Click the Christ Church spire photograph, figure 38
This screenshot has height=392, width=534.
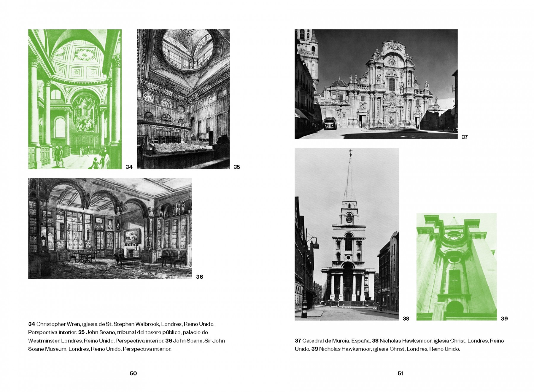[347, 234]
